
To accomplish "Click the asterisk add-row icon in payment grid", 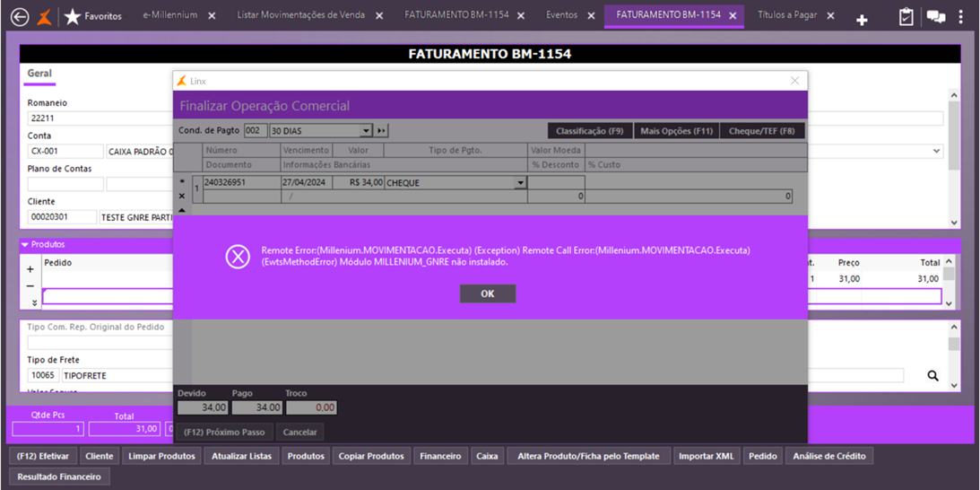I will tap(182, 181).
